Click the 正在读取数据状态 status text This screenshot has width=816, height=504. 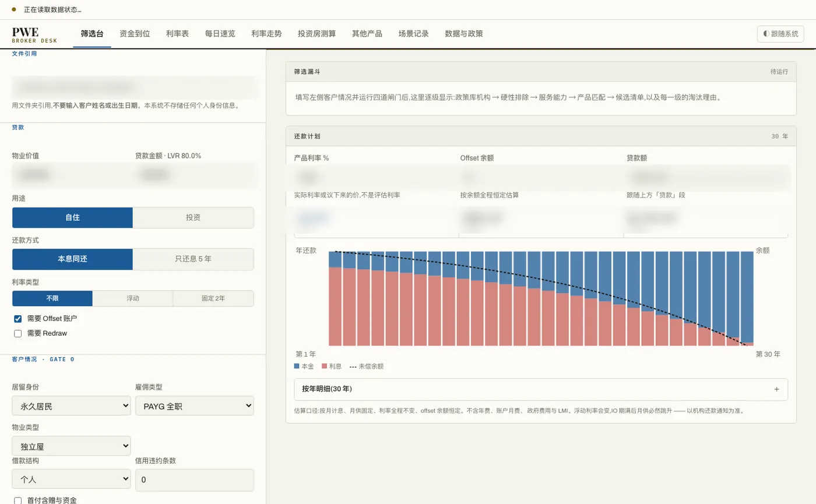coord(53,10)
